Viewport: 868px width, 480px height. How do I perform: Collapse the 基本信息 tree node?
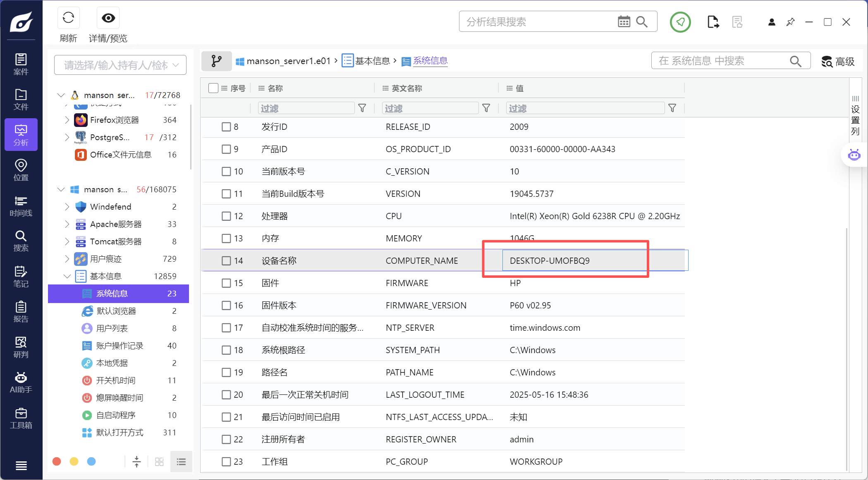(x=67, y=276)
